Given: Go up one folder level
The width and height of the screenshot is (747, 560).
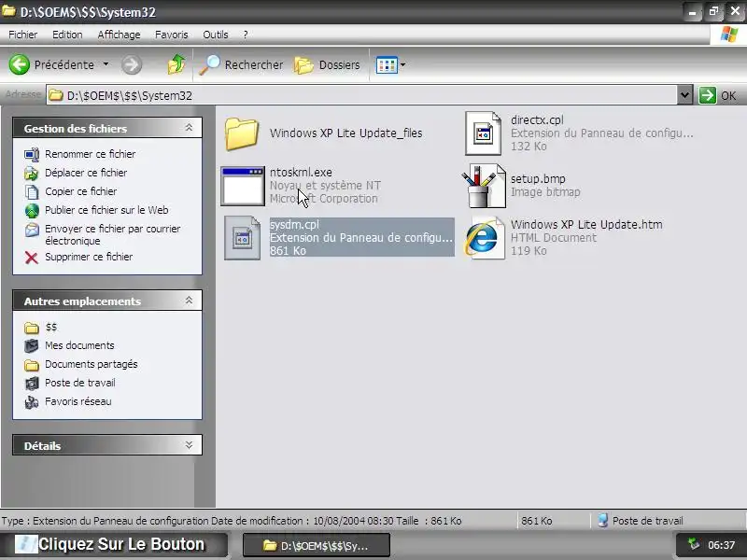Looking at the screenshot, I should pyautogui.click(x=176, y=64).
